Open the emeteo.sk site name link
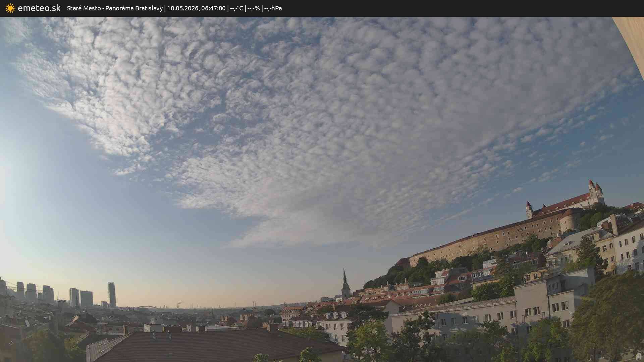Image resolution: width=644 pixels, height=362 pixels. (x=39, y=8)
